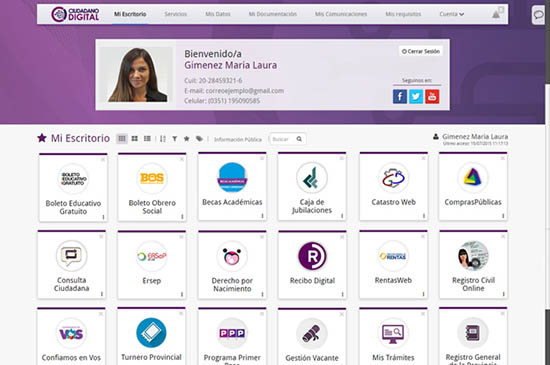This screenshot has height=365, width=550.
Task: Switch to large grid view
Action: [x=134, y=139]
